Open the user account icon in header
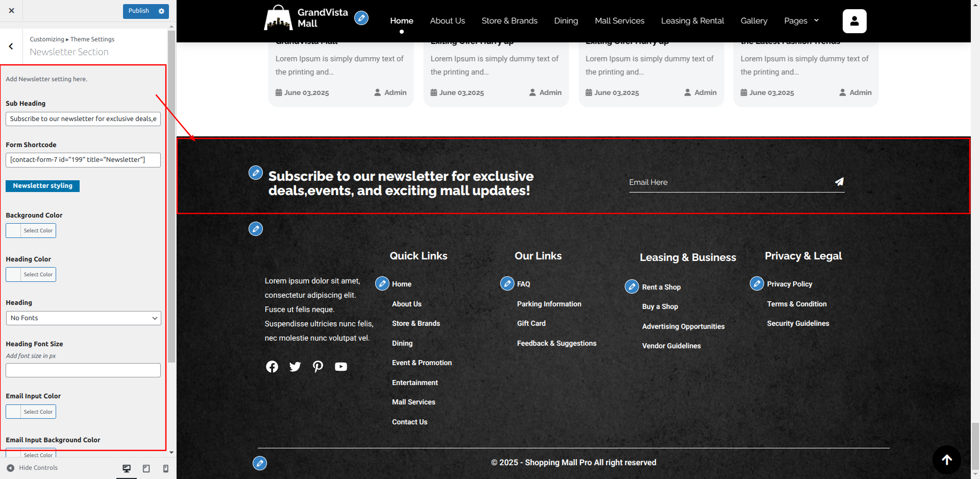 (854, 21)
